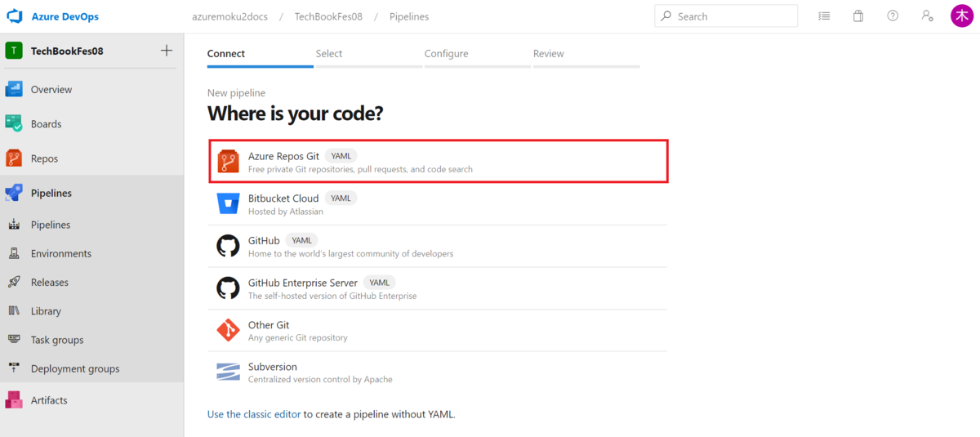
Task: Open the Boards sidebar icon
Action: 14,123
